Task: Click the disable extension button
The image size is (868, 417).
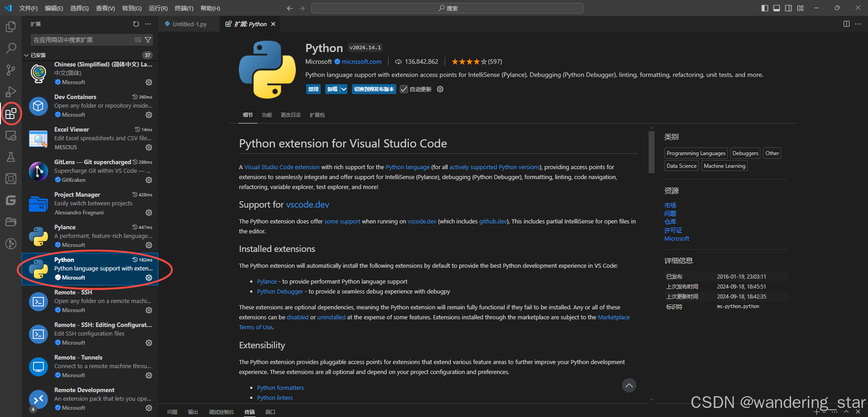Action: [313, 89]
